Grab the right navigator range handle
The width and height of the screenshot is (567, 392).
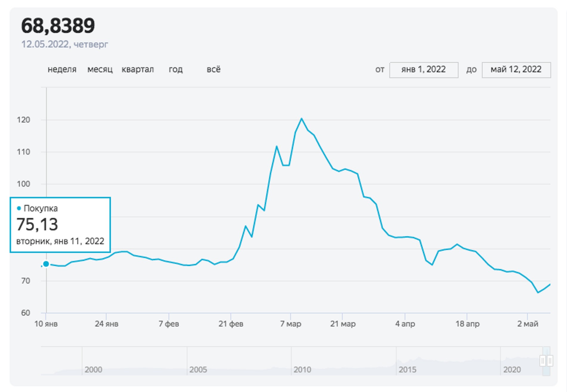click(550, 360)
